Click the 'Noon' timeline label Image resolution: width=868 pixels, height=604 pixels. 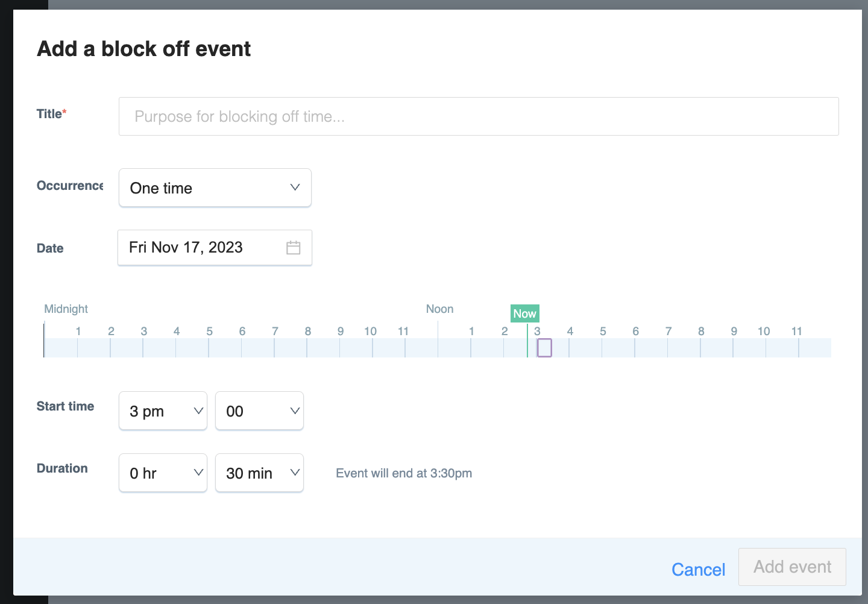439,309
